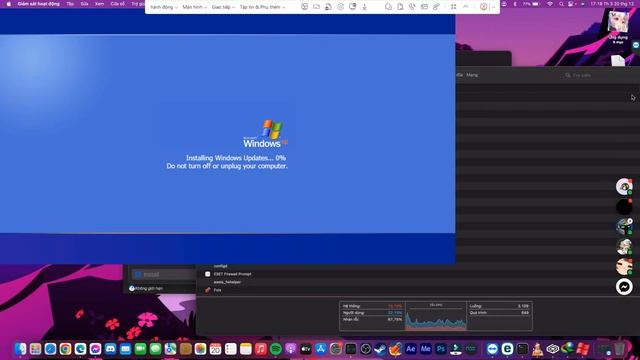Open Discord from the Dock

tap(110, 349)
